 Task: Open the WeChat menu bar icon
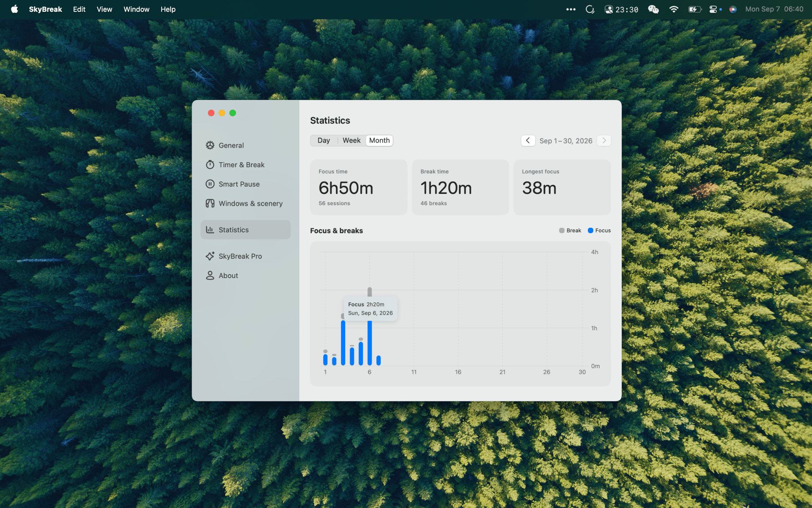[x=653, y=9]
